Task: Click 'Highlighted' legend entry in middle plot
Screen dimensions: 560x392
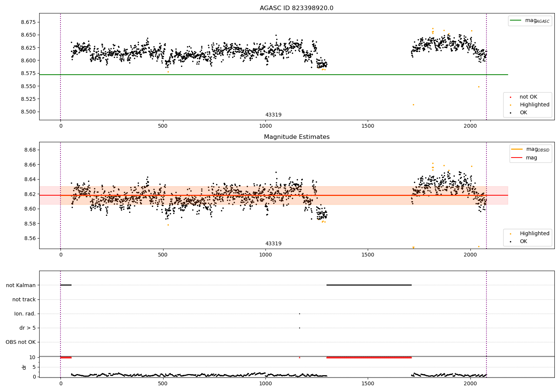Action: pyautogui.click(x=534, y=234)
